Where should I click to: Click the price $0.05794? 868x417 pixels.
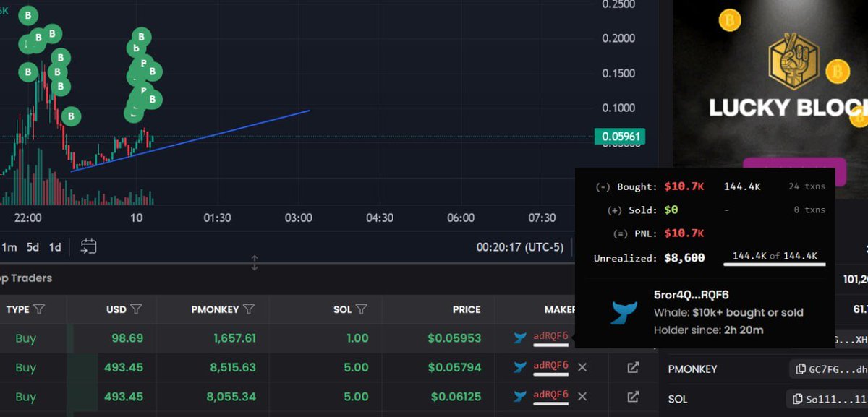(454, 367)
